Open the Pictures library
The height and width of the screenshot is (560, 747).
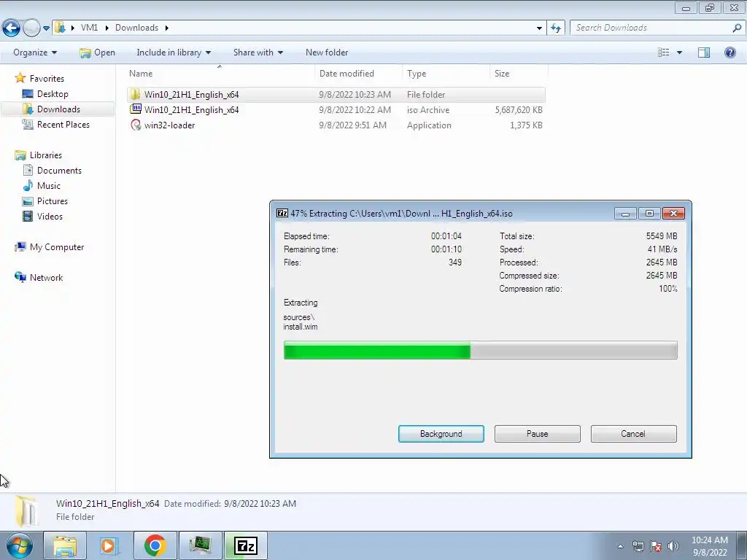point(53,201)
